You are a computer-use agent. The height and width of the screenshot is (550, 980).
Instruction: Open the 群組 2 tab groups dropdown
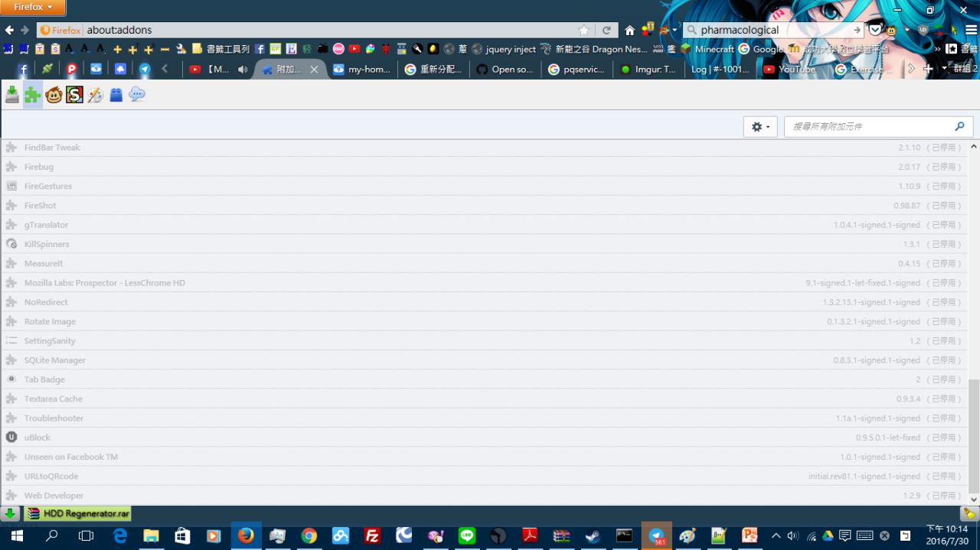tap(960, 69)
